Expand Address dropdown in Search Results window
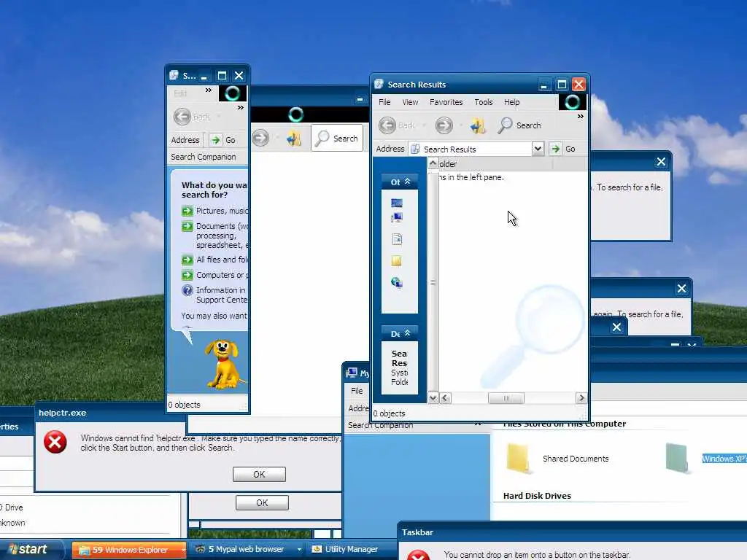 (x=538, y=149)
